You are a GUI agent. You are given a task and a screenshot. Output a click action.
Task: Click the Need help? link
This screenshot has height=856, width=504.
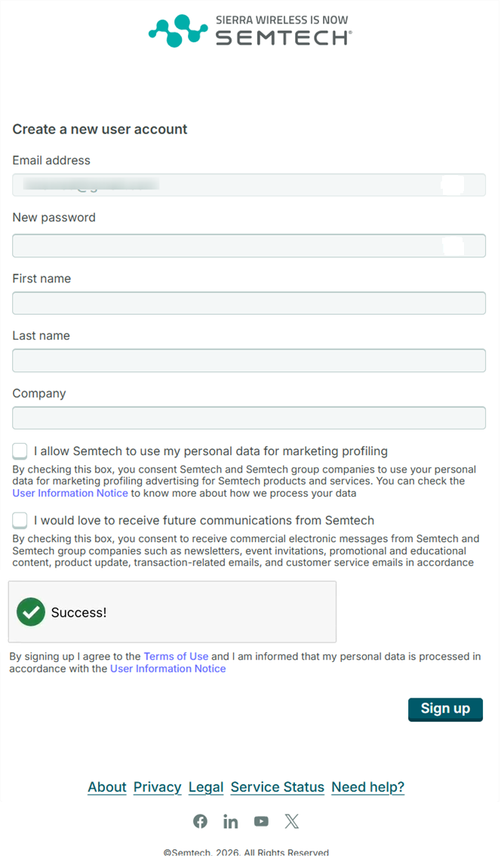click(x=367, y=787)
